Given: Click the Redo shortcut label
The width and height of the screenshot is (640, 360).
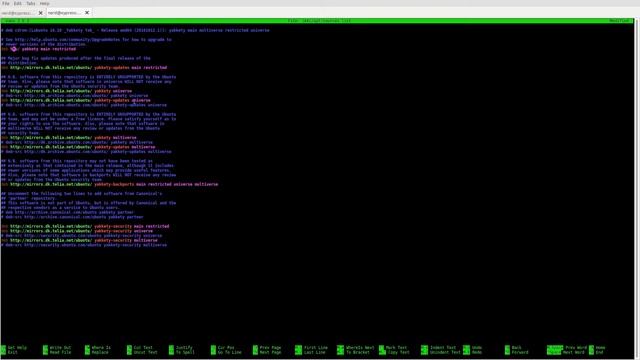Looking at the screenshot, I should pyautogui.click(x=476, y=352).
